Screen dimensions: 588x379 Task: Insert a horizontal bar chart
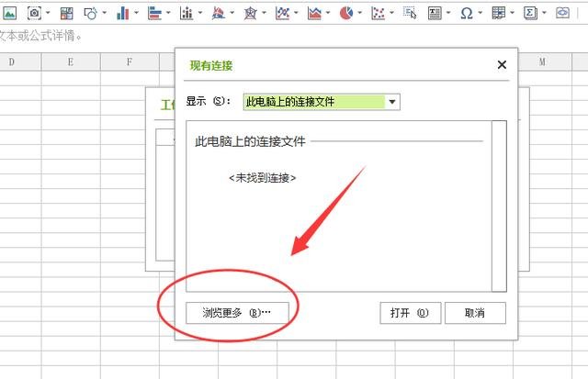pos(154,14)
